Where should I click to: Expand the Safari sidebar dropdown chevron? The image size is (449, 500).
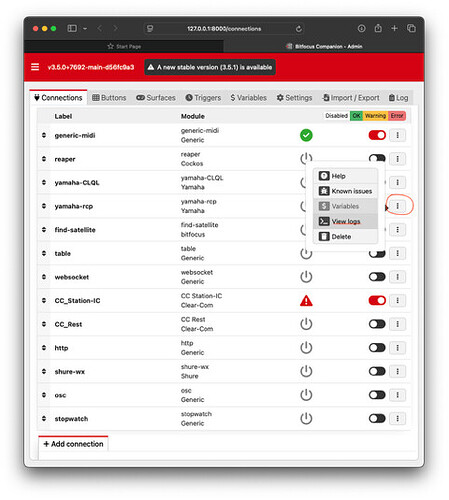pos(85,29)
